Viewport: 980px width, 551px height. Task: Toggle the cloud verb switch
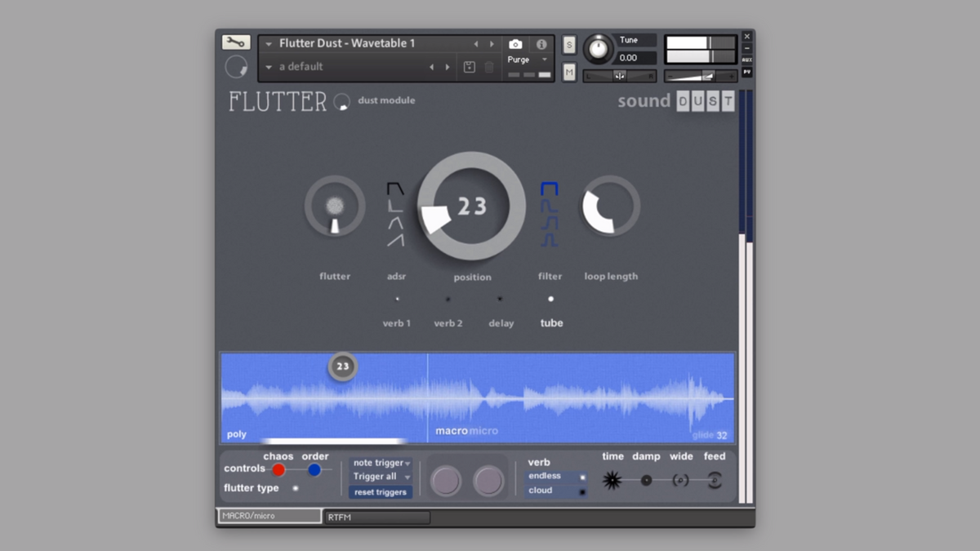click(581, 491)
